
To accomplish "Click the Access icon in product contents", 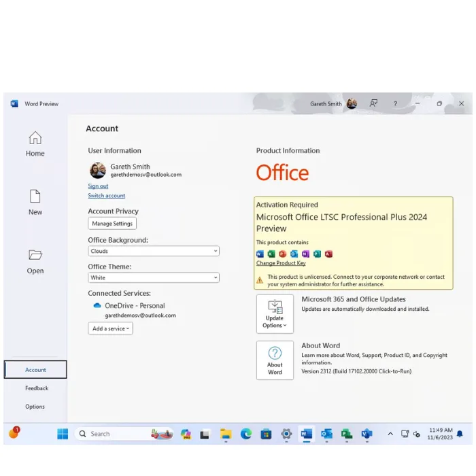I will click(328, 254).
